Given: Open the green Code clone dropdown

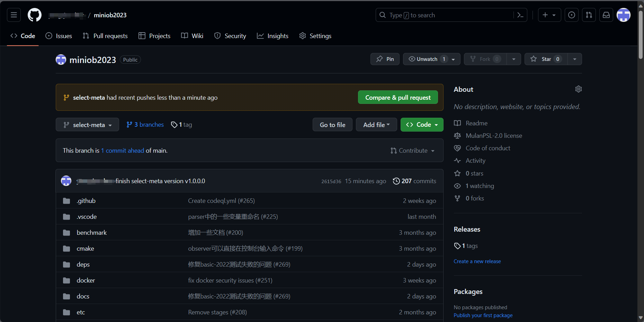Looking at the screenshot, I should (422, 125).
